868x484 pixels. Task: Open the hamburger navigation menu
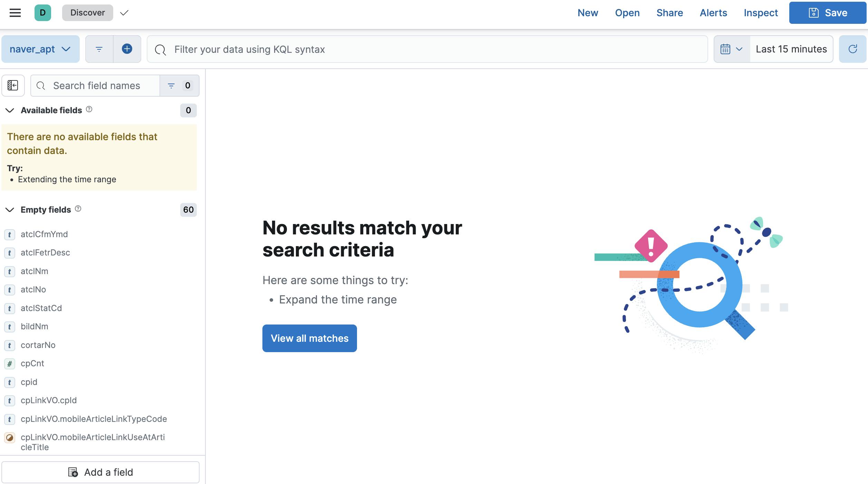point(15,13)
